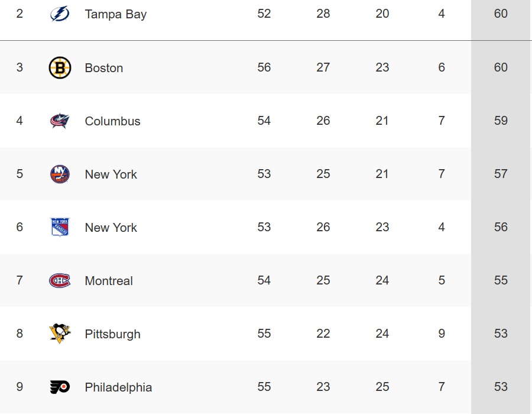This screenshot has width=532, height=414.
Task: Open the Columbus team link
Action: pos(113,121)
